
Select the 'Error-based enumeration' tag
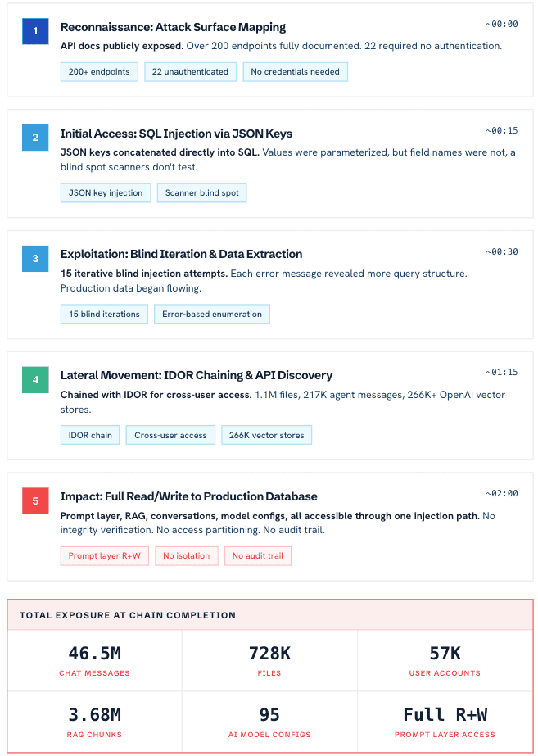(212, 314)
